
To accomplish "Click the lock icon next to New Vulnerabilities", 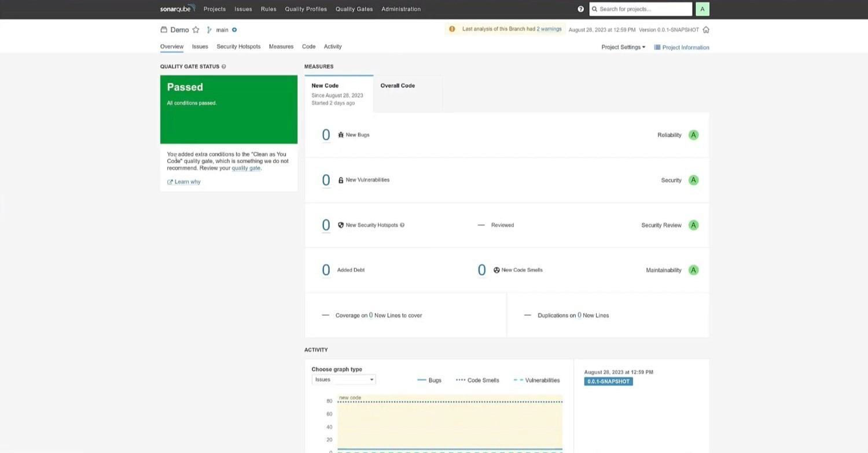I will click(x=340, y=180).
